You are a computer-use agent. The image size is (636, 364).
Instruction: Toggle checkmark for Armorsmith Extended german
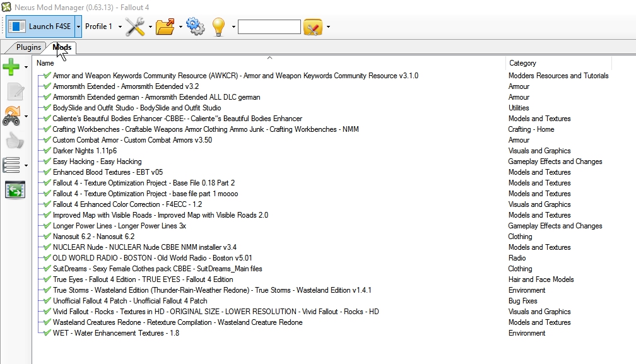point(47,97)
